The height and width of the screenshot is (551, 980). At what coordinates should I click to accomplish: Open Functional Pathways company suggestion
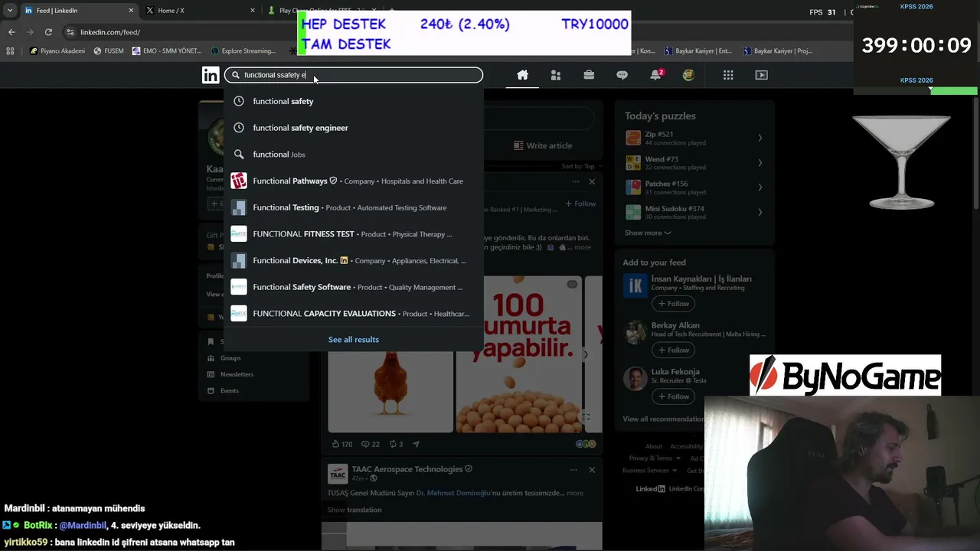tap(354, 181)
